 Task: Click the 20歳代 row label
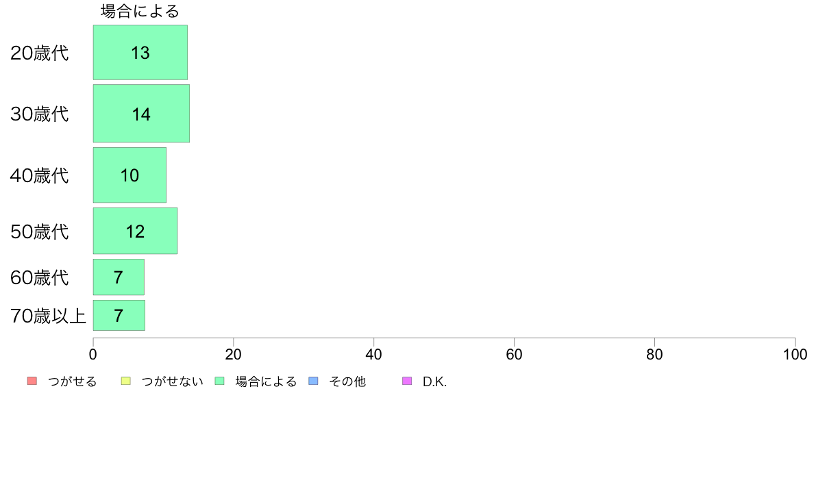click(x=40, y=53)
